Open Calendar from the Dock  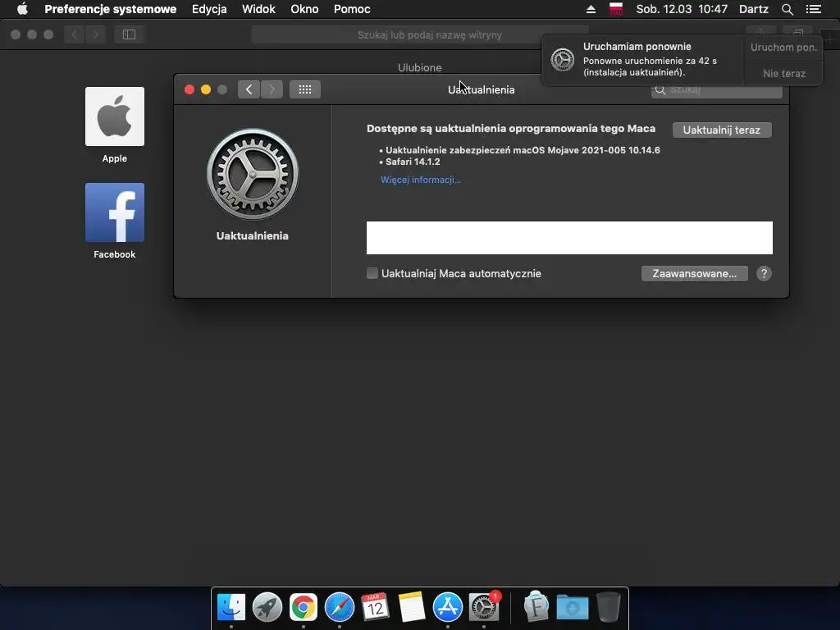coord(375,608)
